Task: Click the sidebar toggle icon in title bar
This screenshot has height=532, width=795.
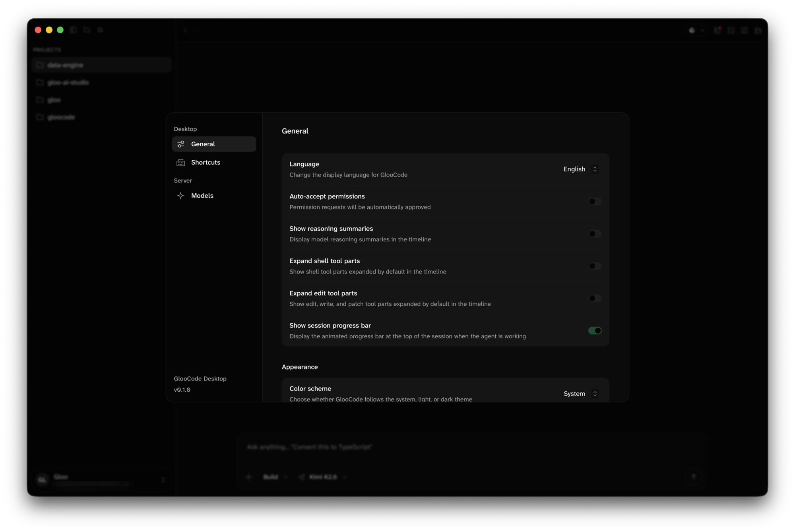Action: [x=73, y=30]
